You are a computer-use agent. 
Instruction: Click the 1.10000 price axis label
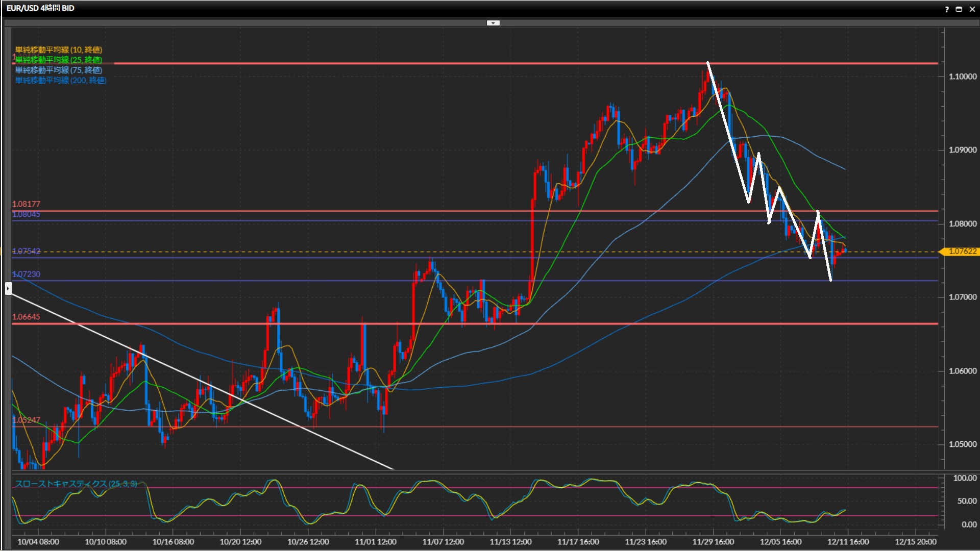(962, 77)
